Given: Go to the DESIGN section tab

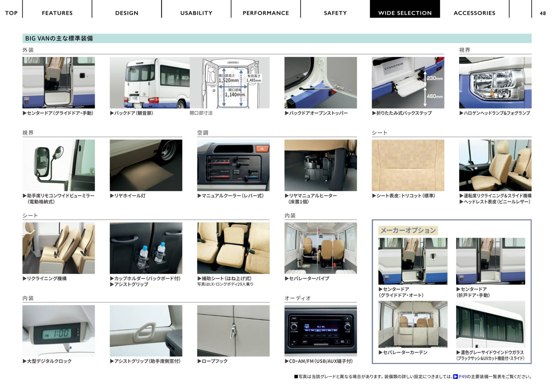Looking at the screenshot, I should tap(126, 13).
